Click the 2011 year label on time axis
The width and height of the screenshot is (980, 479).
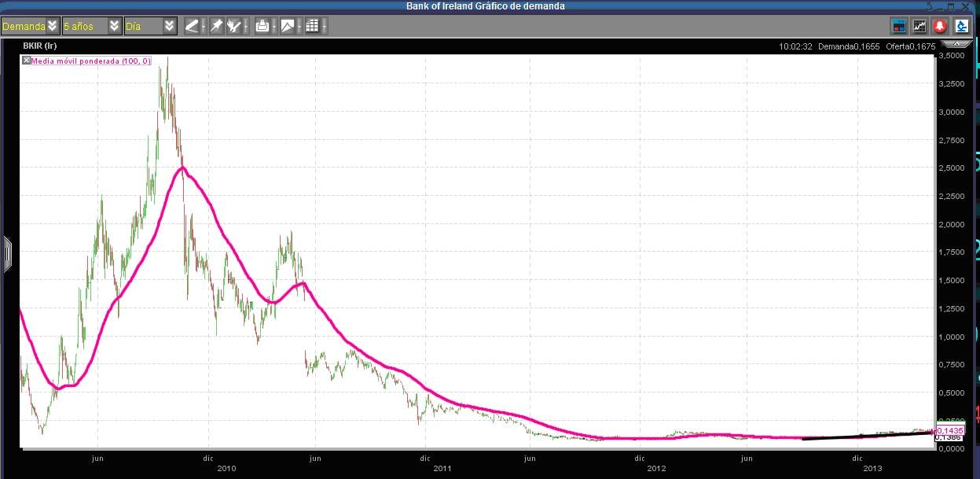[443, 468]
